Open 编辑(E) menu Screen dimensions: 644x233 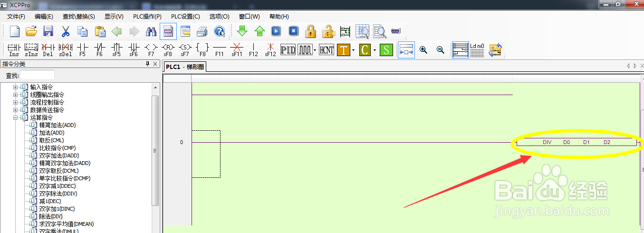(44, 17)
